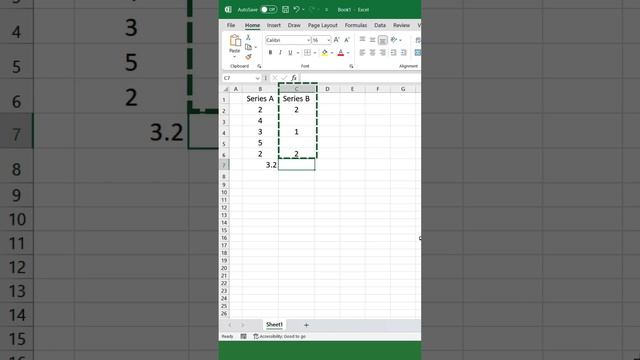Open the Underline style dropdown arrow
This screenshot has width=640, height=360.
pyautogui.click(x=298, y=53)
